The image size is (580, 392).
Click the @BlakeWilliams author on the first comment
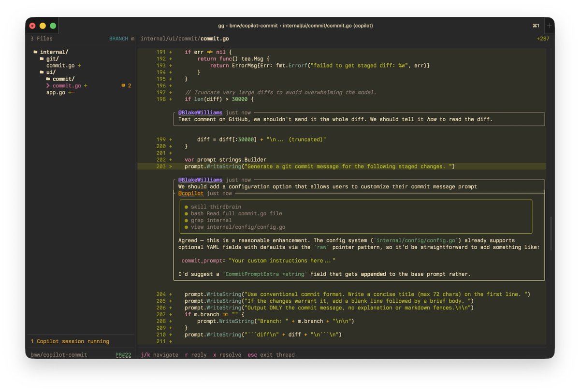(x=200, y=112)
